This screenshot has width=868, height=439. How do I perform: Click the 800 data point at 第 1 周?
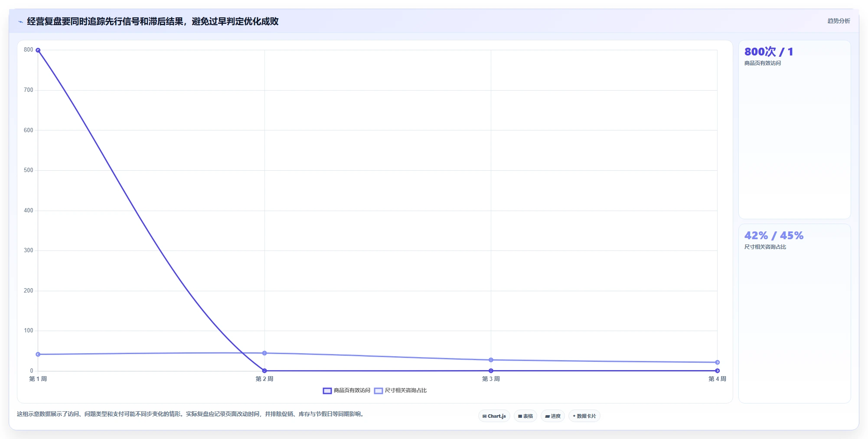tap(38, 50)
